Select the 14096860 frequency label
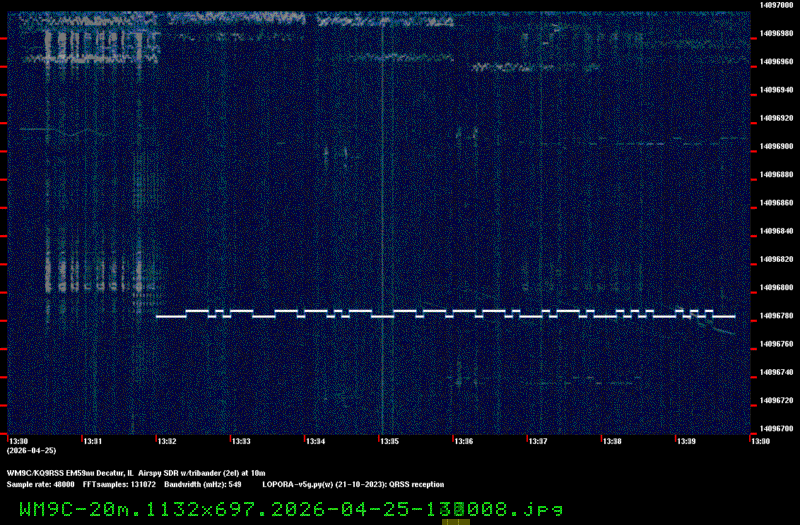 coord(776,203)
